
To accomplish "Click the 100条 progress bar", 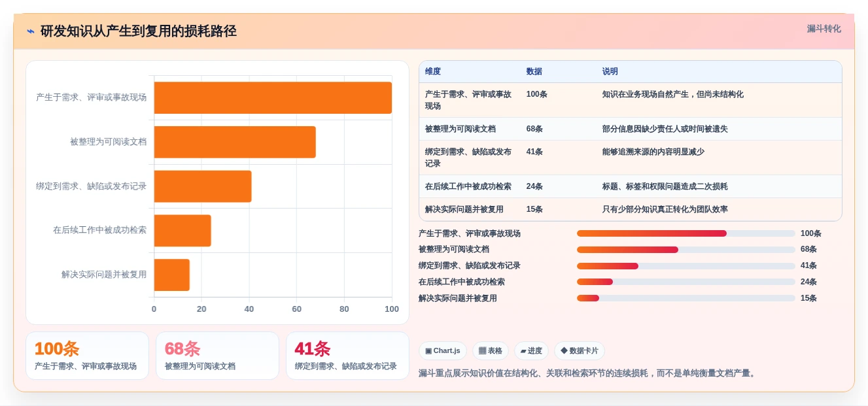I will [x=686, y=233].
